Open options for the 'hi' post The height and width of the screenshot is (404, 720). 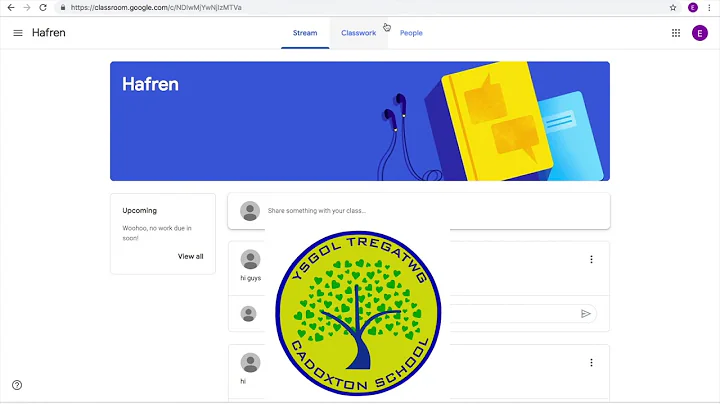591,363
